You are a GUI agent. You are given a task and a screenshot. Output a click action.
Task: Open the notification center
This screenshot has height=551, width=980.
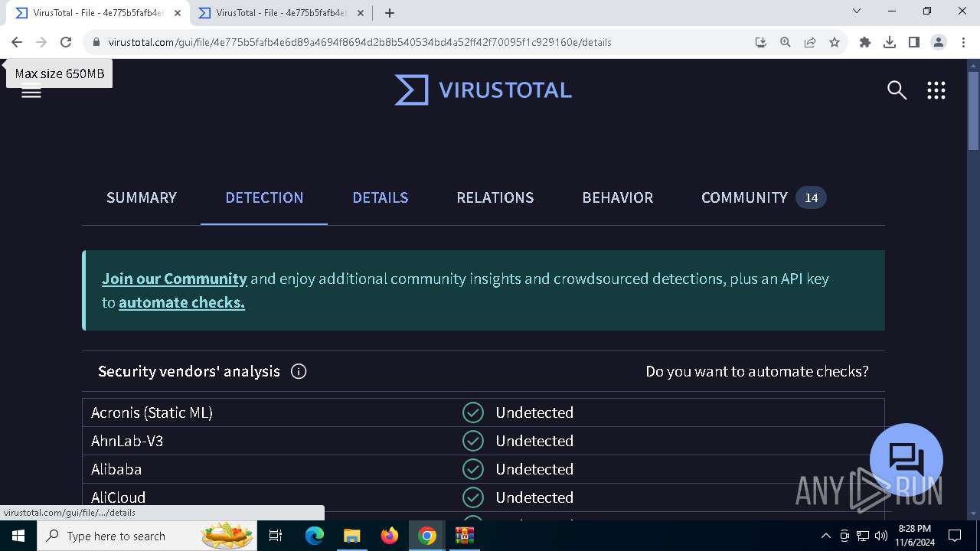(x=955, y=536)
